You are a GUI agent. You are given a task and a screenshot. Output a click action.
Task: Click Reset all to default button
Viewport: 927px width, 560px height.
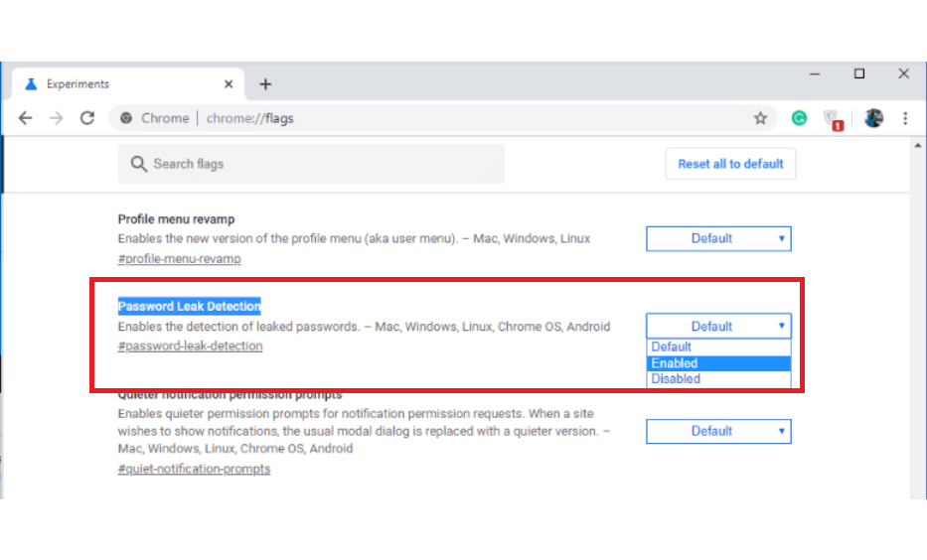coord(730,164)
